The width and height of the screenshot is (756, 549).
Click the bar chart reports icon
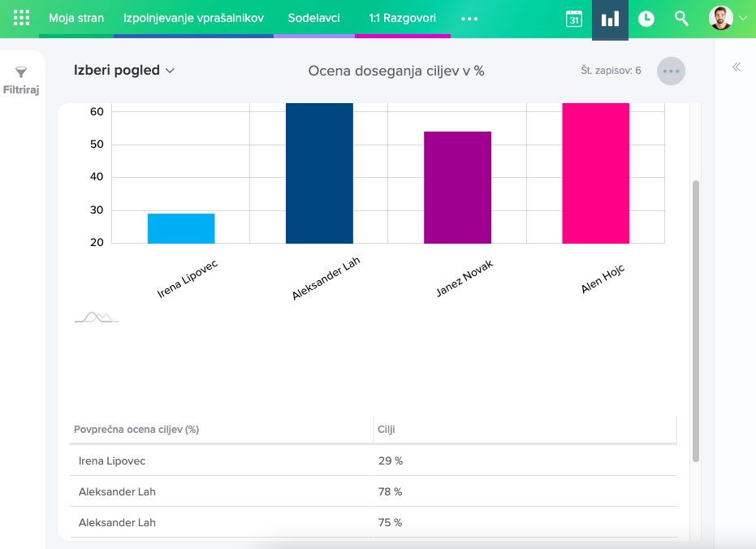[610, 19]
